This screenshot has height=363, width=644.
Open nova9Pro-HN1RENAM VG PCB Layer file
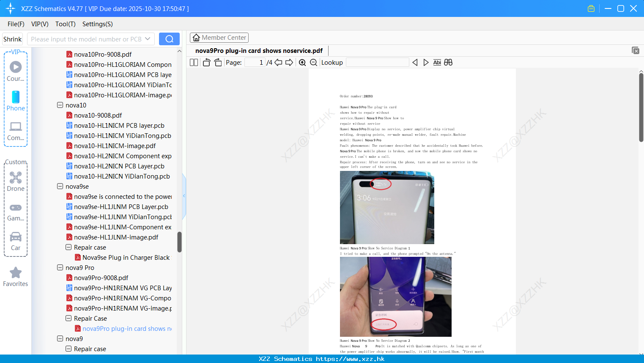(x=119, y=288)
